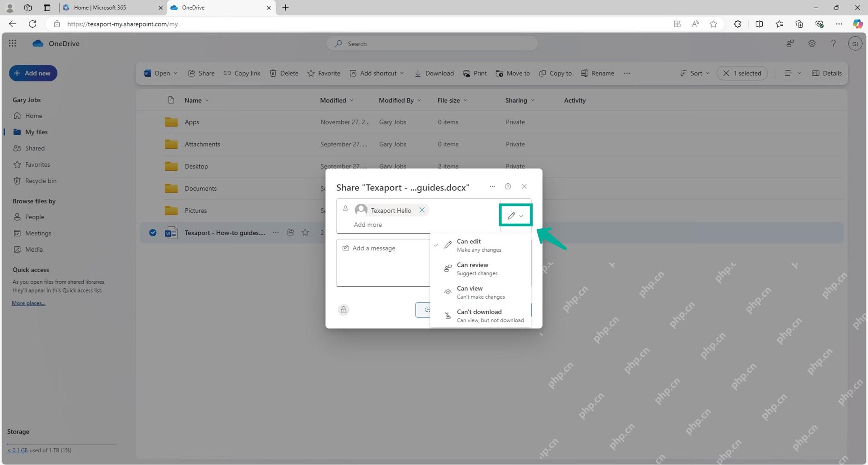Viewport: 868px width, 465px height.
Task: Open share dialog help icon
Action: [x=508, y=186]
